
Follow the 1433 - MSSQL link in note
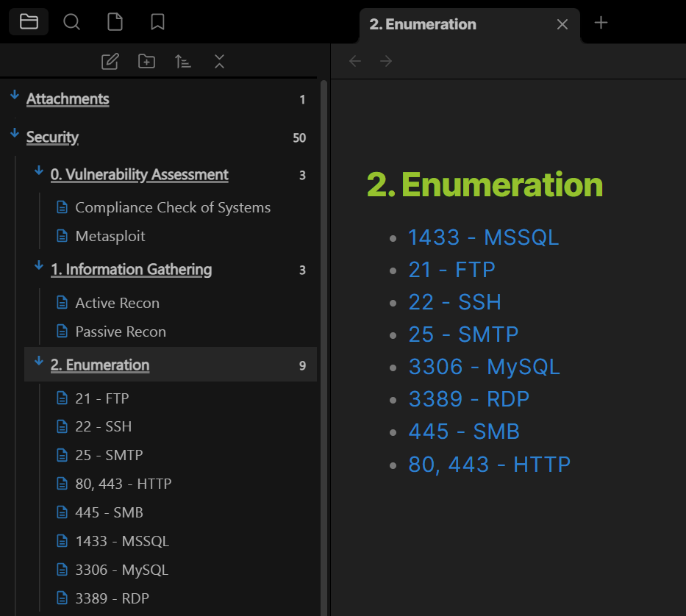[x=484, y=237]
